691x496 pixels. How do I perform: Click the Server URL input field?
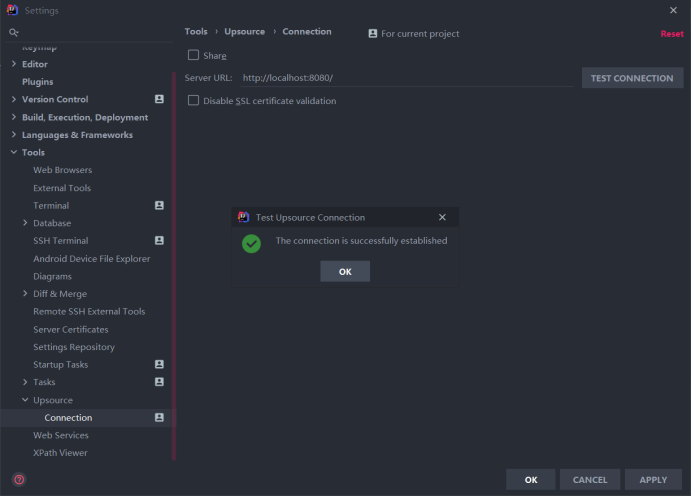click(x=406, y=78)
